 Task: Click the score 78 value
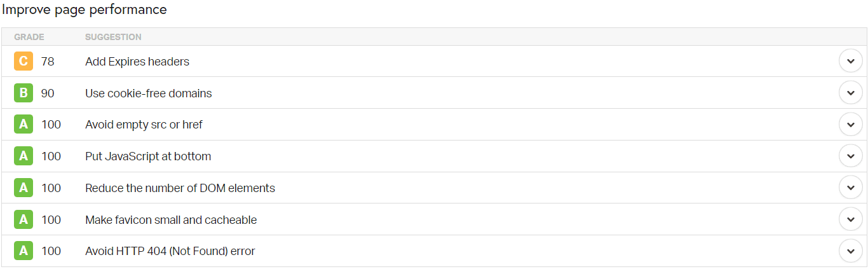48,62
